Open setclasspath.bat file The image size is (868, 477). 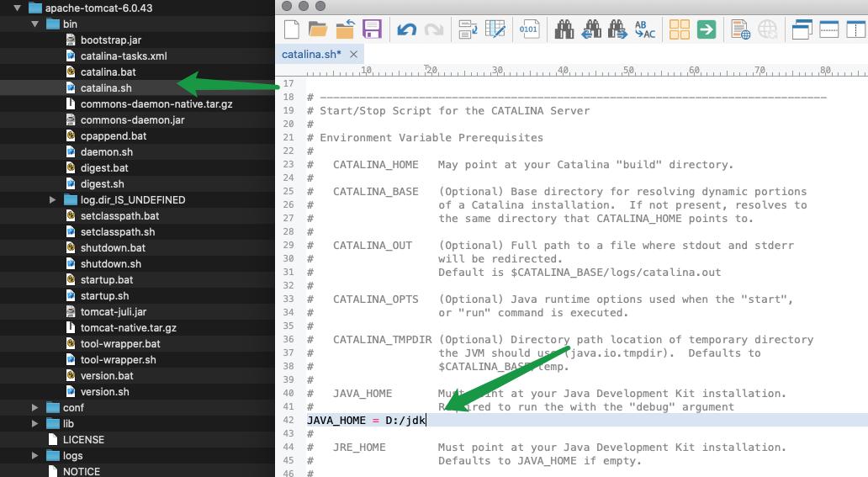119,216
